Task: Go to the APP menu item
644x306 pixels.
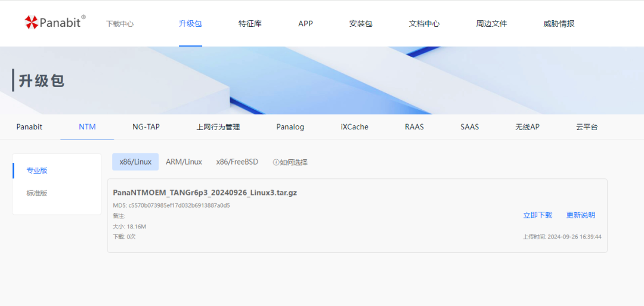Action: tap(305, 24)
